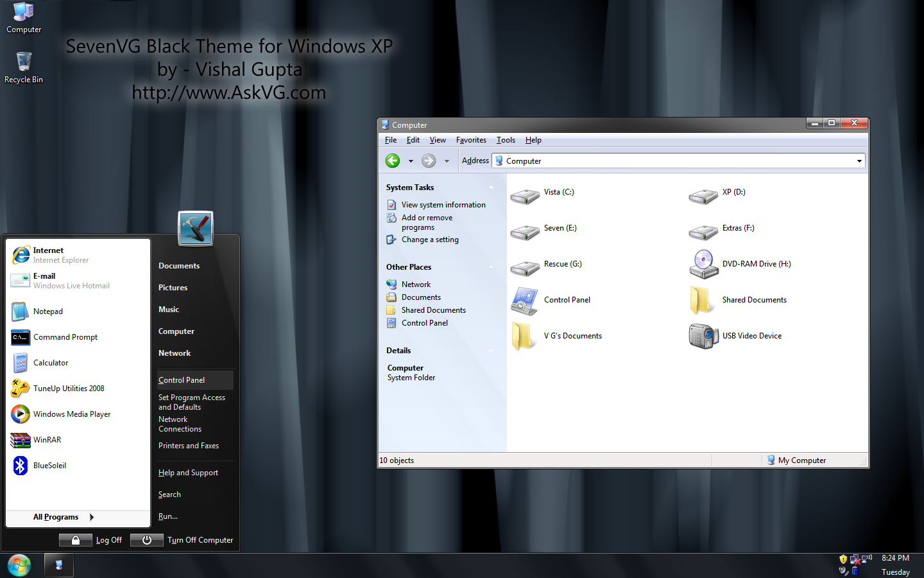Click Set Program Access and Defaults
Viewport: 924px width, 578px height.
coord(192,402)
